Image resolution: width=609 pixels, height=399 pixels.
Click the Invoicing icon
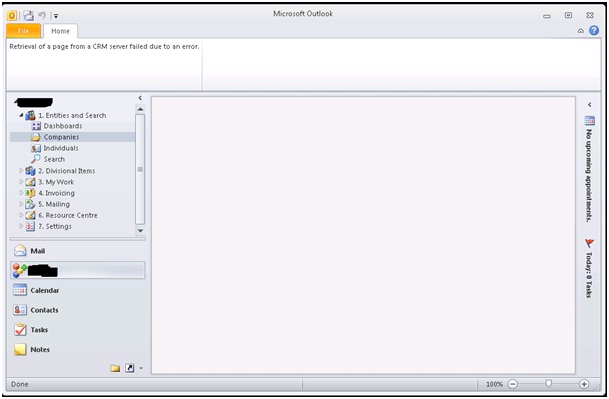(30, 193)
